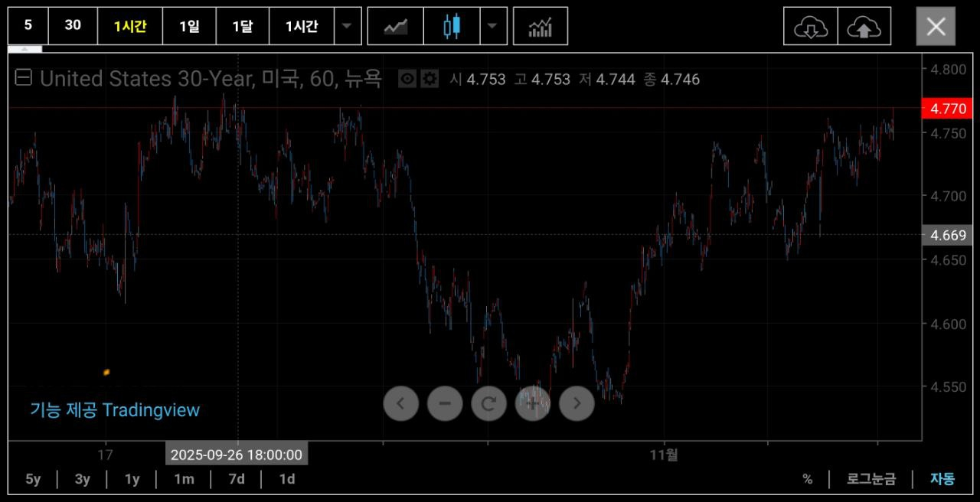Screen dimensions: 980x502
Task: Click the cloud upload save-chart icon
Action: 864,27
